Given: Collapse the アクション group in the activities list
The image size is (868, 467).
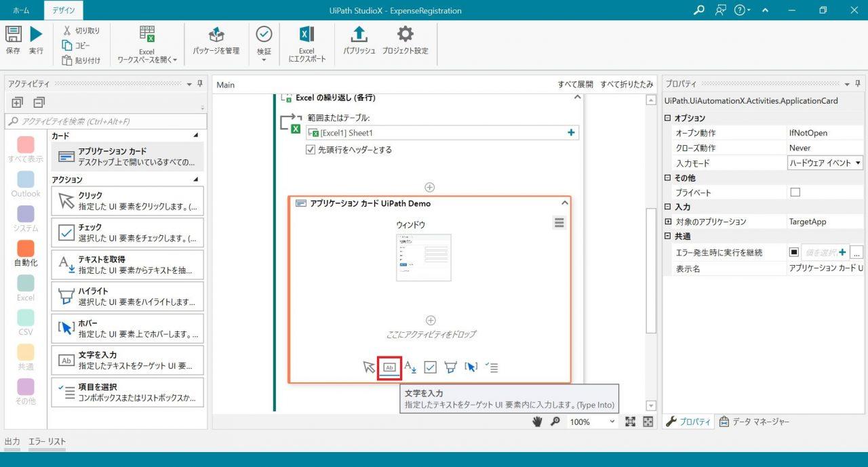Looking at the screenshot, I should coord(196,180).
